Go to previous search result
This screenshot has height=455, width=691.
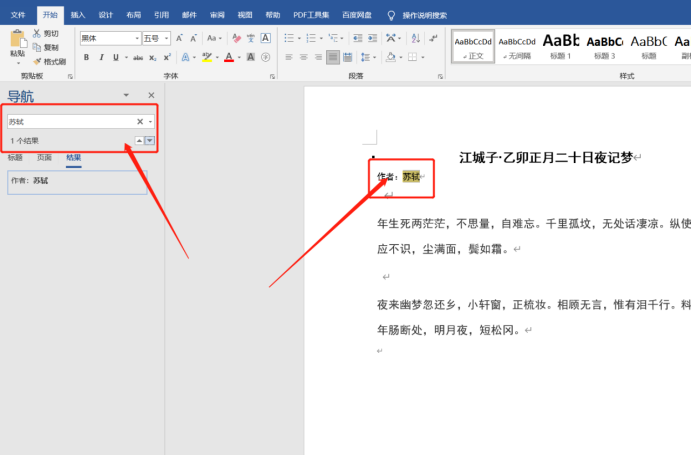click(x=139, y=141)
